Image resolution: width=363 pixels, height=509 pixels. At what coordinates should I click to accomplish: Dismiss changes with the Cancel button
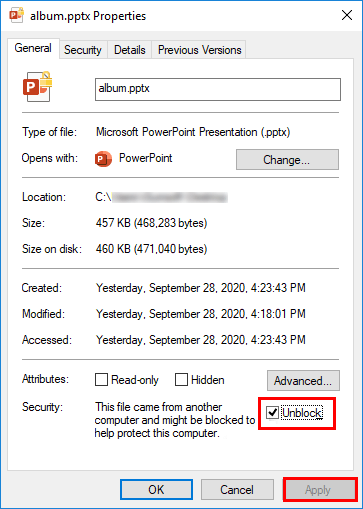pos(237,490)
